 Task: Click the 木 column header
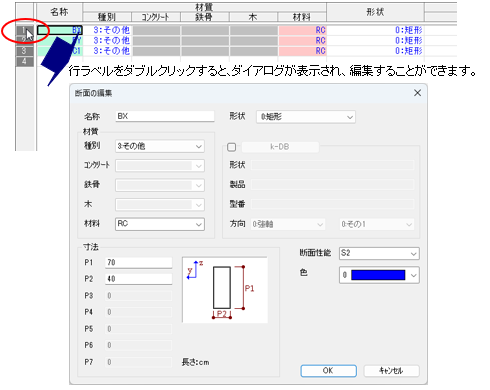point(253,17)
